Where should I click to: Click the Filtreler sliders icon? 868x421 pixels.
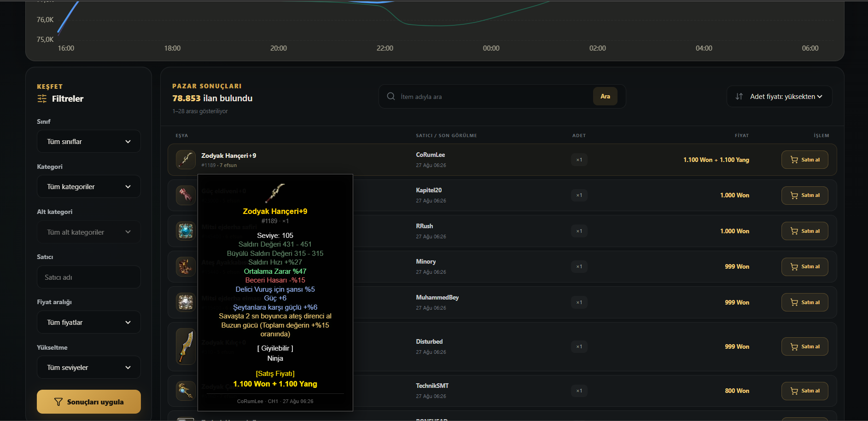[x=42, y=98]
